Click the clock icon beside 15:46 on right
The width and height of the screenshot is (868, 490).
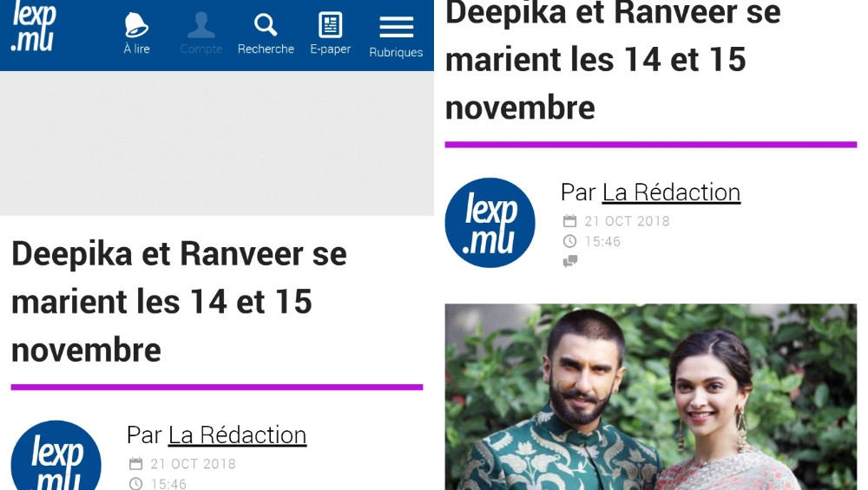coord(569,241)
